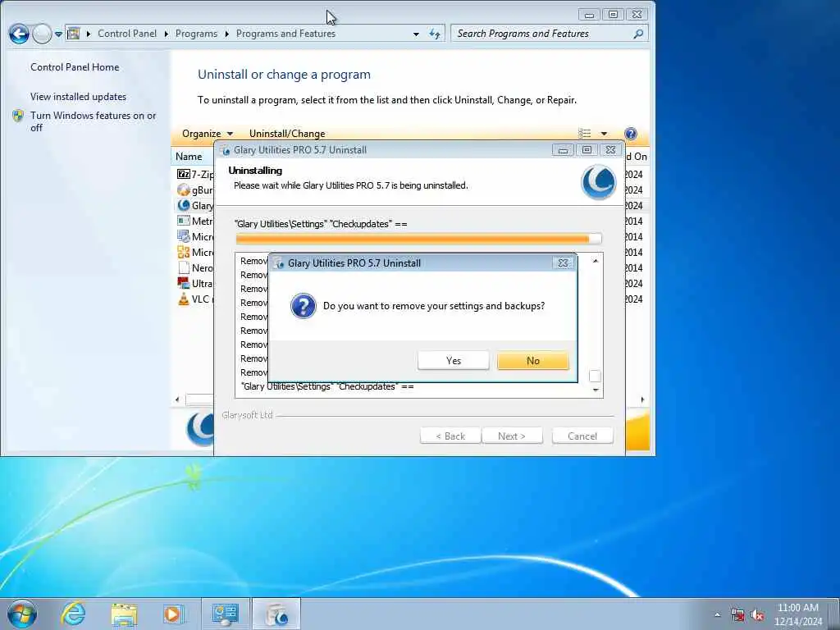Close the settings removal prompt dialog

pyautogui.click(x=563, y=263)
